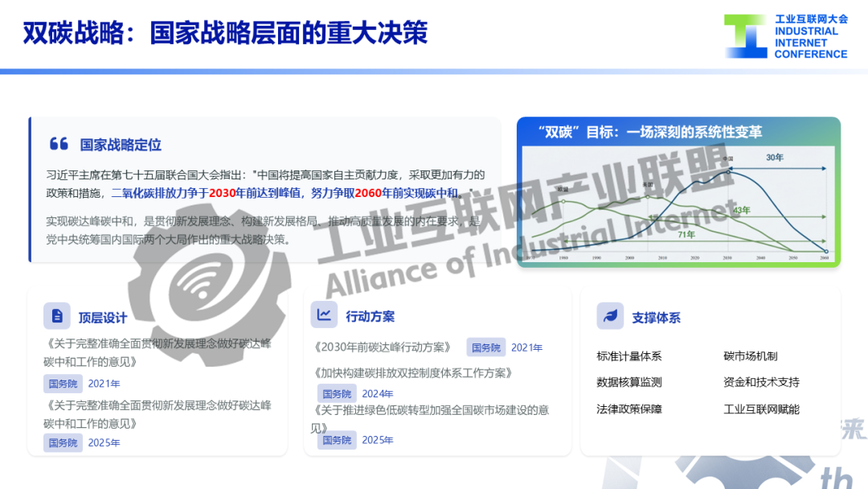Select the chart title "双碳"目标：一场深刻的系统性变革
This screenshot has height=489, width=868.
650,132
